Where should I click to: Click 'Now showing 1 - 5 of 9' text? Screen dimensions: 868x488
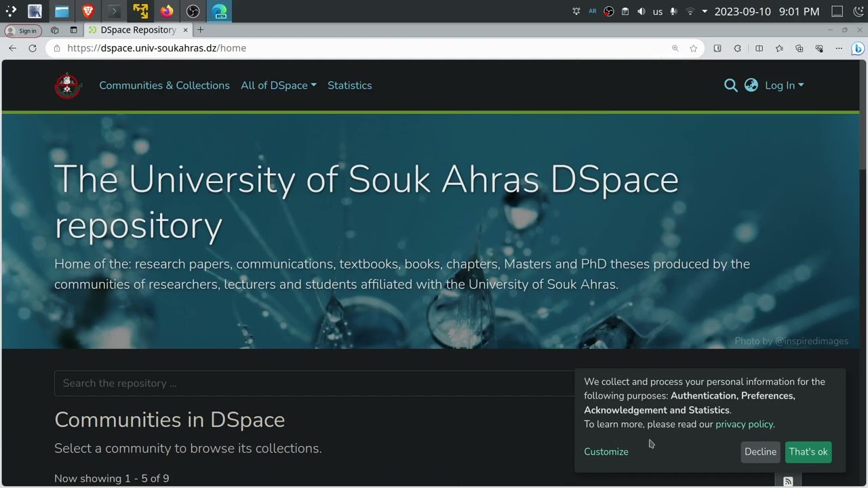point(112,479)
